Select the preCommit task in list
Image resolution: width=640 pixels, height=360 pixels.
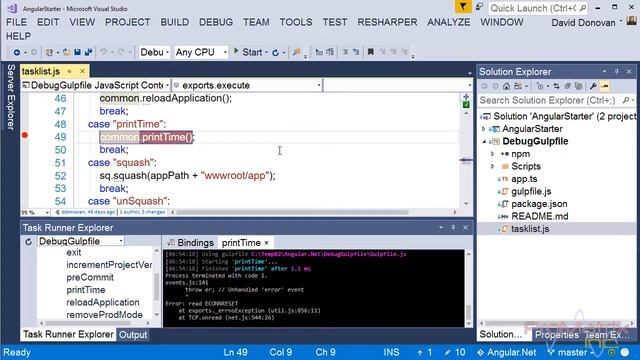(x=90, y=278)
